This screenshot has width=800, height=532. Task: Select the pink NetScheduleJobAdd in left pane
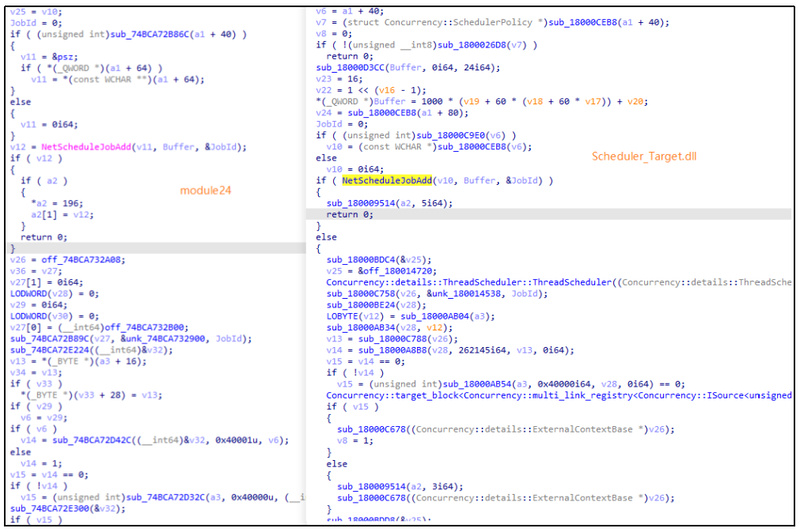click(x=98, y=146)
